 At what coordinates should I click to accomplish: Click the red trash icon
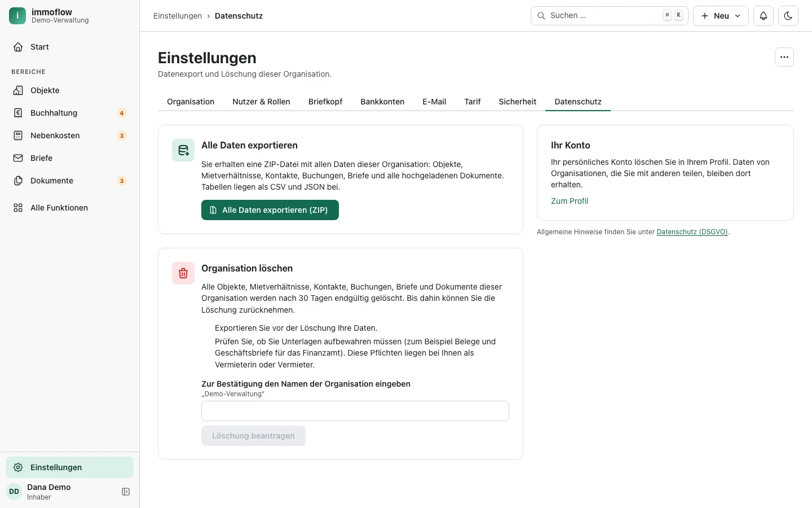tap(183, 273)
